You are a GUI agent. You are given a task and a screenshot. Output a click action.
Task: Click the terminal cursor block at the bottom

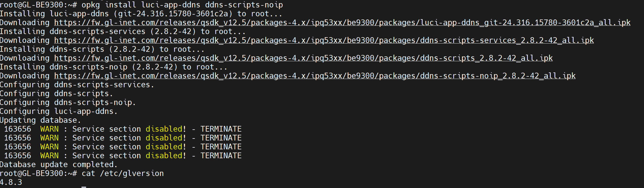click(x=84, y=187)
